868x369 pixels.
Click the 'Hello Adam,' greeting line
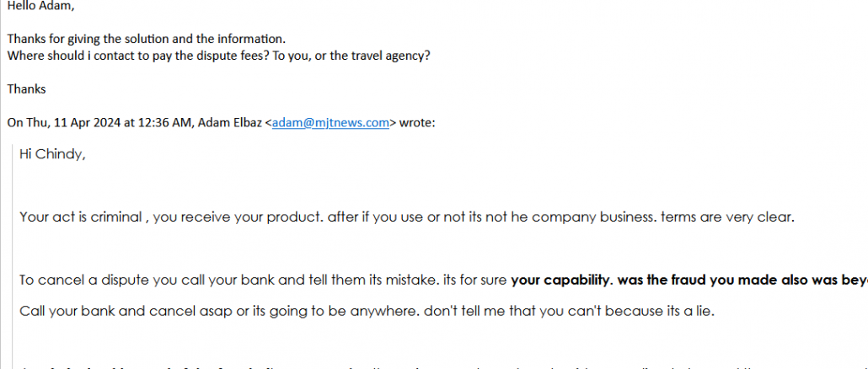click(x=39, y=5)
